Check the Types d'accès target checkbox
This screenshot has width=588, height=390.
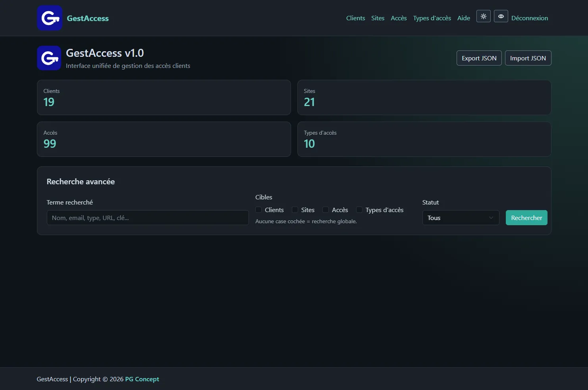(359, 210)
